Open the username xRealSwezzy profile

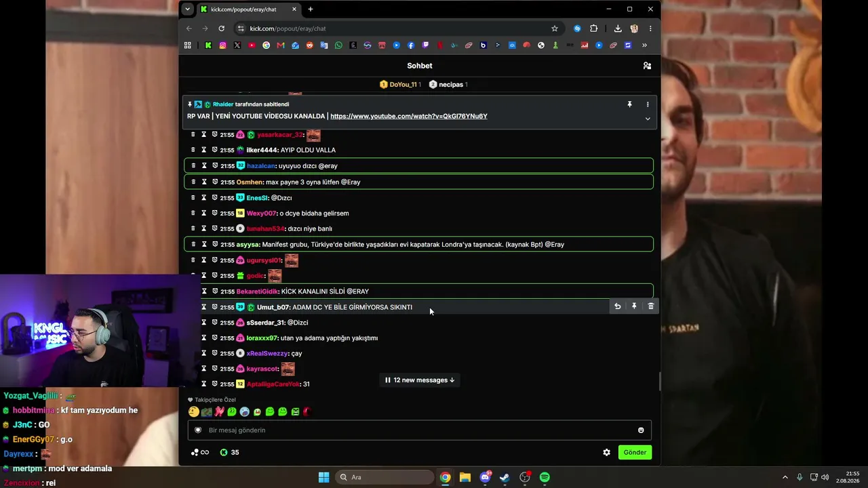(x=267, y=354)
